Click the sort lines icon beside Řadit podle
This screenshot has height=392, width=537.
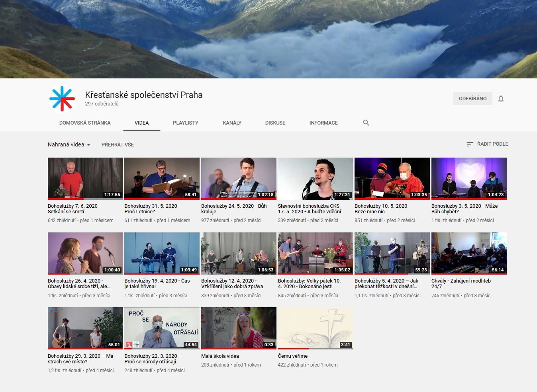click(x=470, y=144)
